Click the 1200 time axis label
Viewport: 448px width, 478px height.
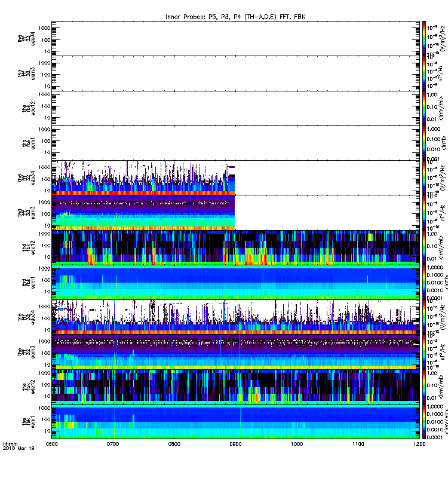click(x=419, y=444)
